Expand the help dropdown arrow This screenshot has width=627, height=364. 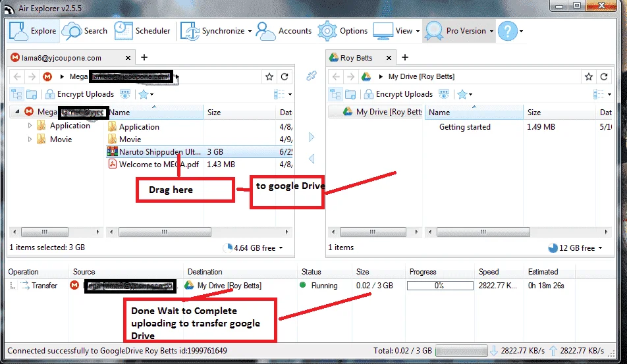(521, 31)
